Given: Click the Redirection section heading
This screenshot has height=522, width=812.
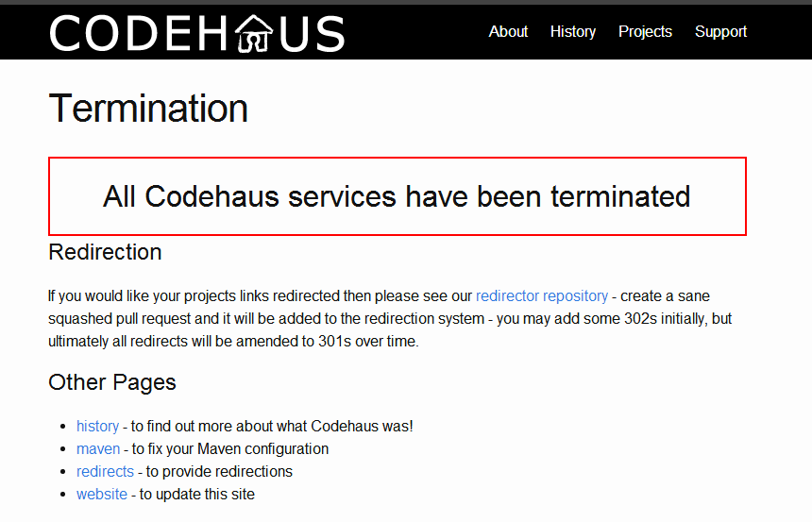Looking at the screenshot, I should pos(105,252).
